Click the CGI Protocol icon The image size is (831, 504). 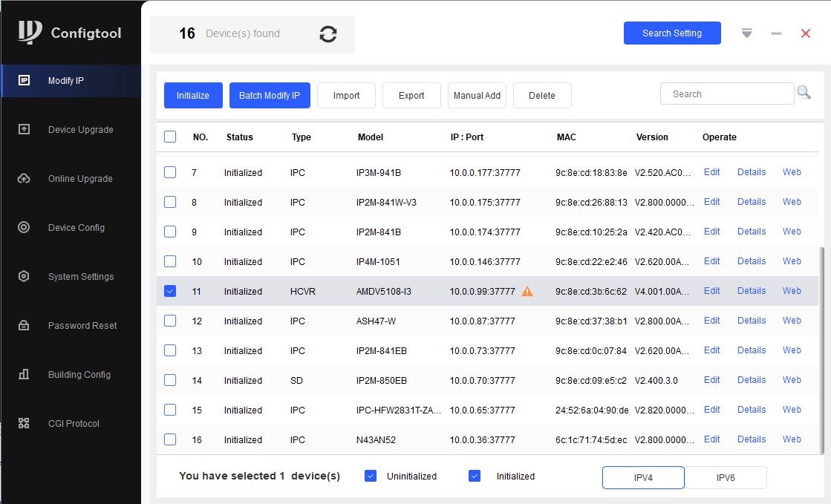(24, 423)
